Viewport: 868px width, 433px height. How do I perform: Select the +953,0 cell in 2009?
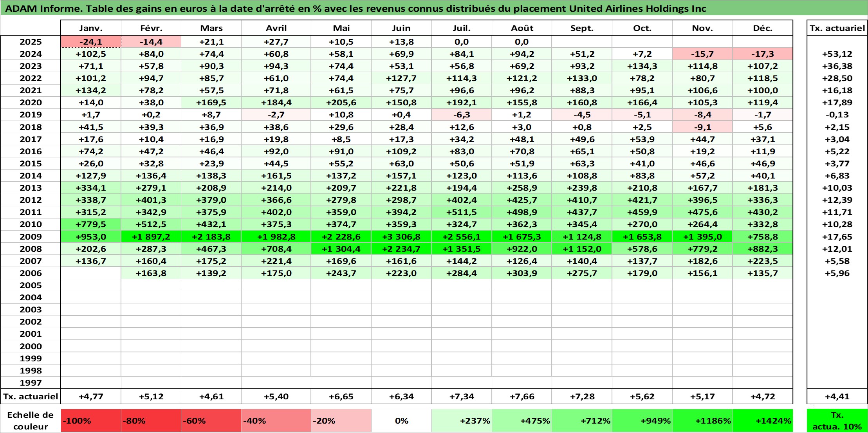click(x=91, y=236)
